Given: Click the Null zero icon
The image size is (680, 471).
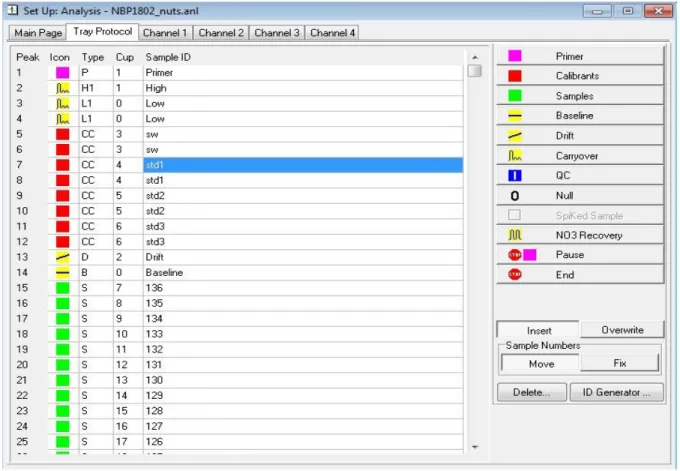Looking at the screenshot, I should point(515,196).
